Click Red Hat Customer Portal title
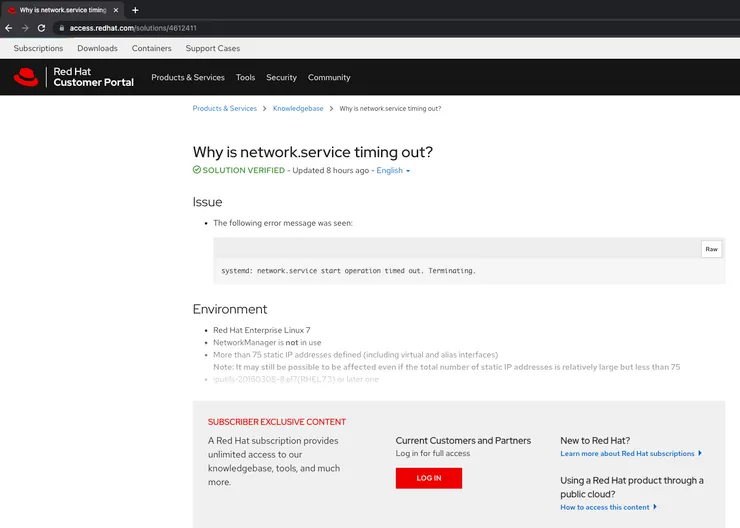The width and height of the screenshot is (740, 528). coord(93,77)
